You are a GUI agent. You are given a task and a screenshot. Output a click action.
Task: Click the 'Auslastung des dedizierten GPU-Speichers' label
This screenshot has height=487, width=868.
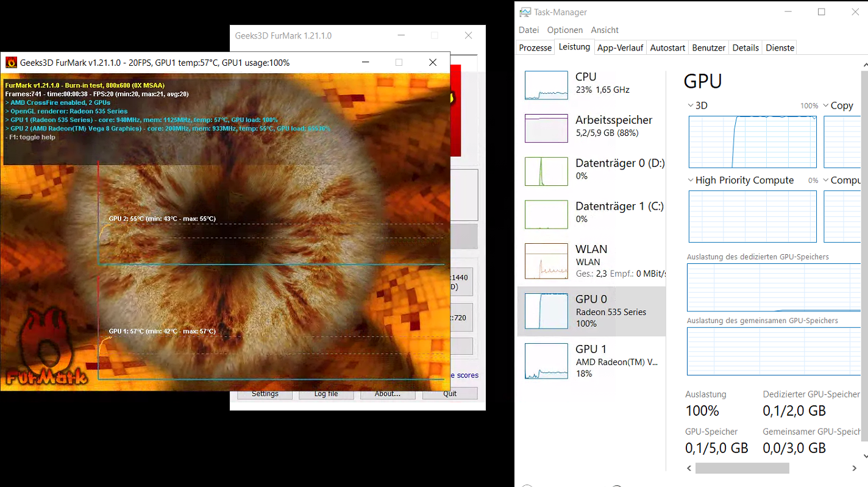pyautogui.click(x=758, y=257)
